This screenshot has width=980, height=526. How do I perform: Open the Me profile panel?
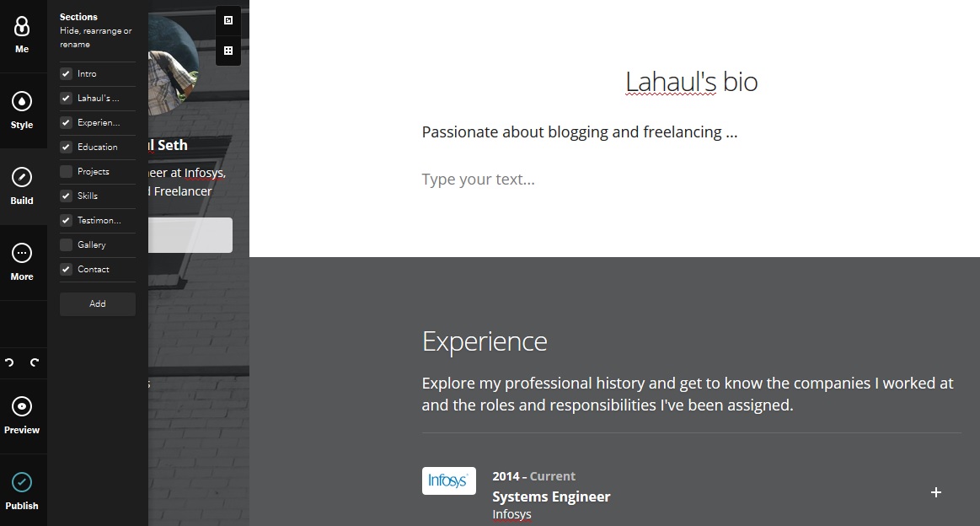click(x=22, y=35)
